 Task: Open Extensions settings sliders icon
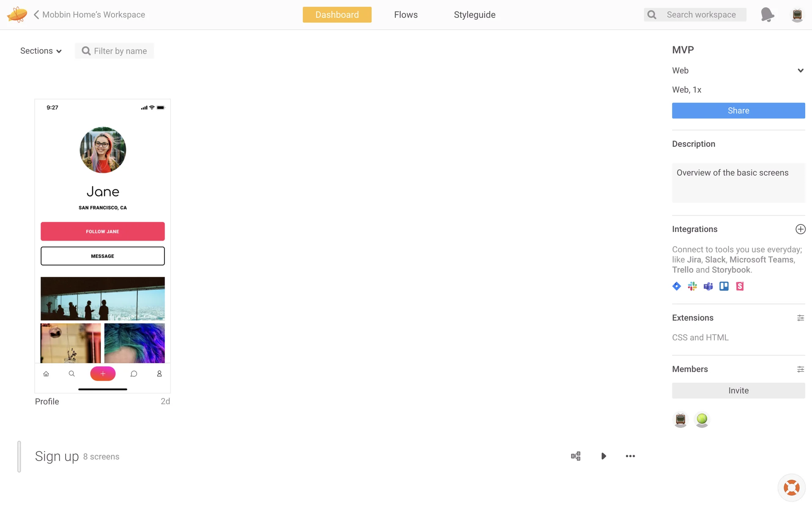[800, 318]
